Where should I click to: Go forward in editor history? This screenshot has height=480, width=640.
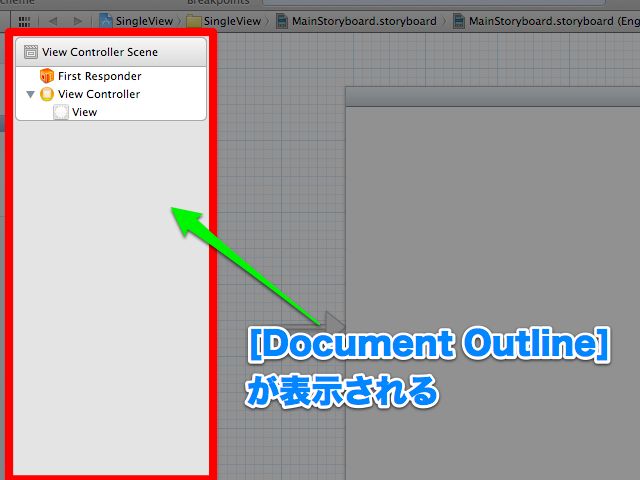[77, 21]
